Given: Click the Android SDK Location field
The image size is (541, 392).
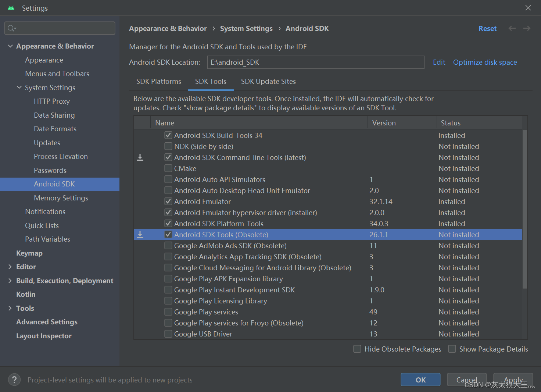Looking at the screenshot, I should point(316,62).
